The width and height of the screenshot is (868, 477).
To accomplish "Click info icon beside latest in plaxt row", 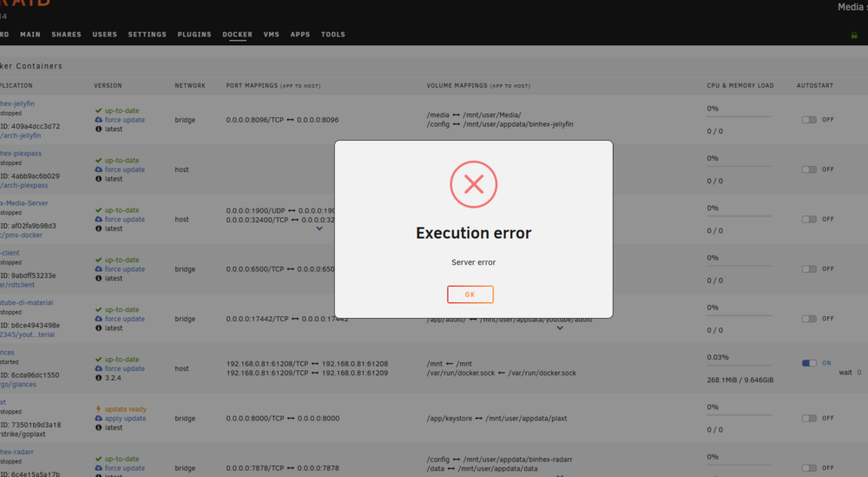I will (x=99, y=427).
